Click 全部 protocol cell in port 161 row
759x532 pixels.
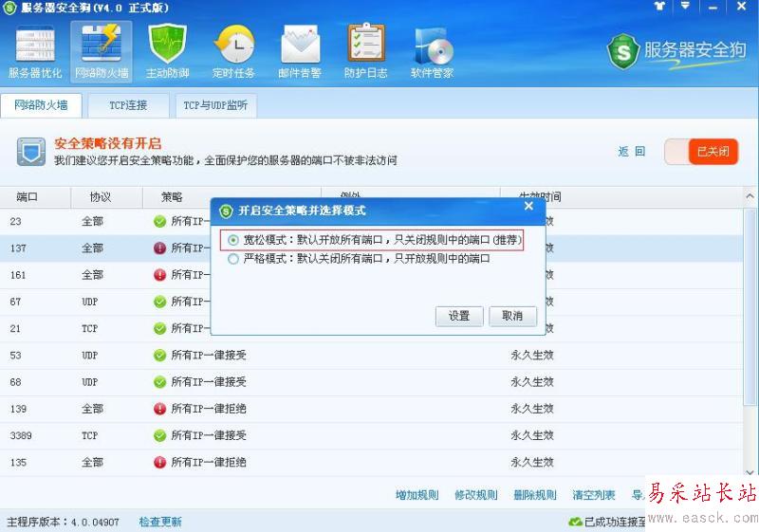pos(92,275)
